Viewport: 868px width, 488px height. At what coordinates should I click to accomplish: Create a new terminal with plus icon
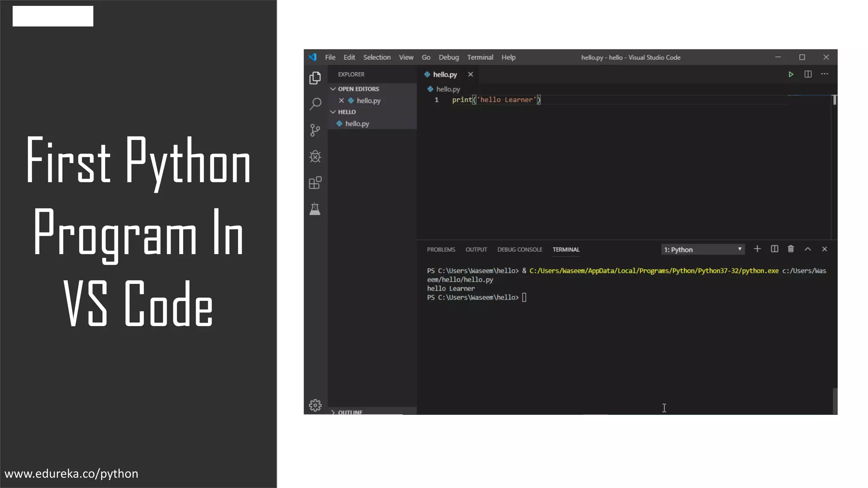coord(757,249)
